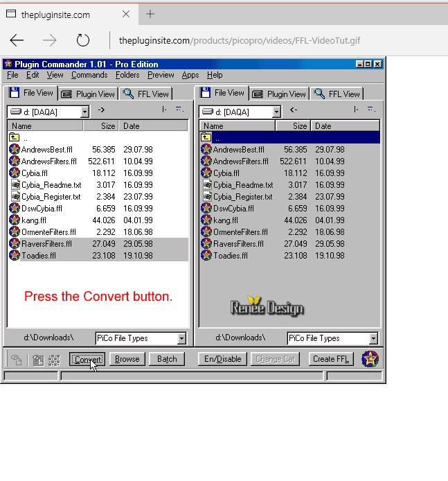Open left PiCo File Types dropdown
The width and height of the screenshot is (448, 481).
pos(181,338)
